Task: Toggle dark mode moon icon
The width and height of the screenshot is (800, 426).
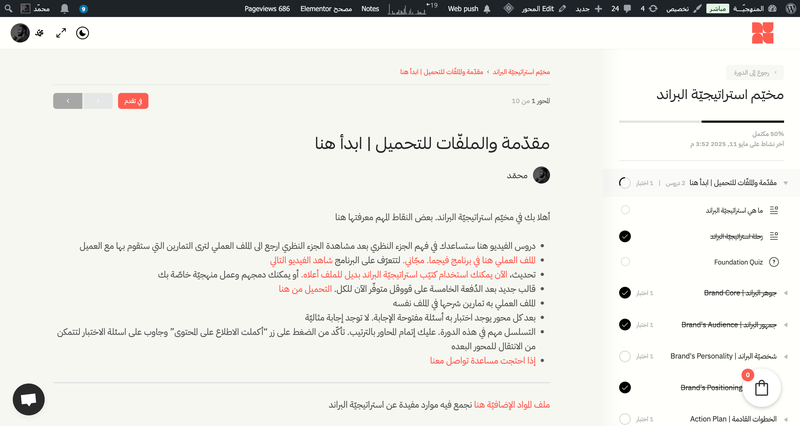Action: coord(82,33)
